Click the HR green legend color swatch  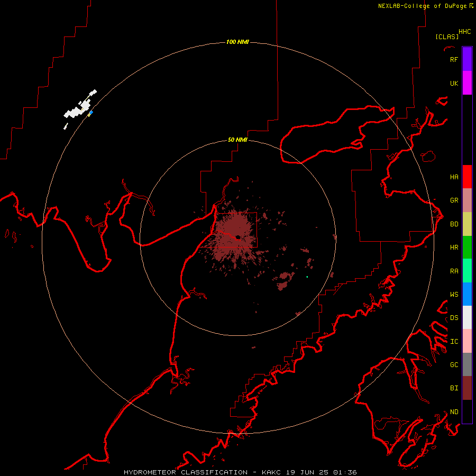(467, 248)
